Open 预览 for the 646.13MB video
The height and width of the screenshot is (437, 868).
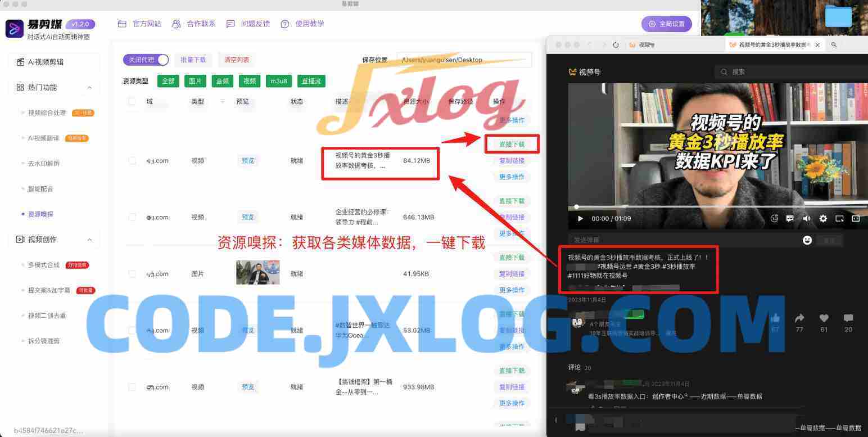[x=247, y=217]
